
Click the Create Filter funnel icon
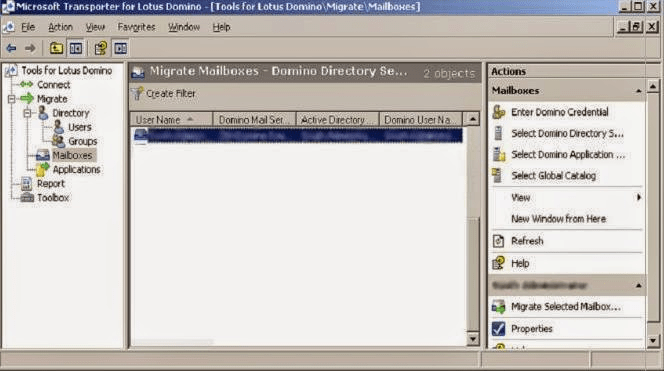click(137, 94)
